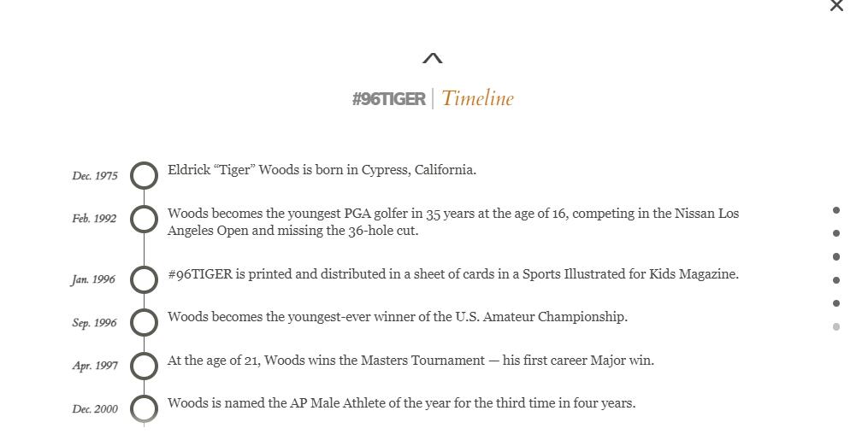Select the Jan. 1996 timeline circle marker
Viewport: 868px width, 440px height.
(145, 279)
